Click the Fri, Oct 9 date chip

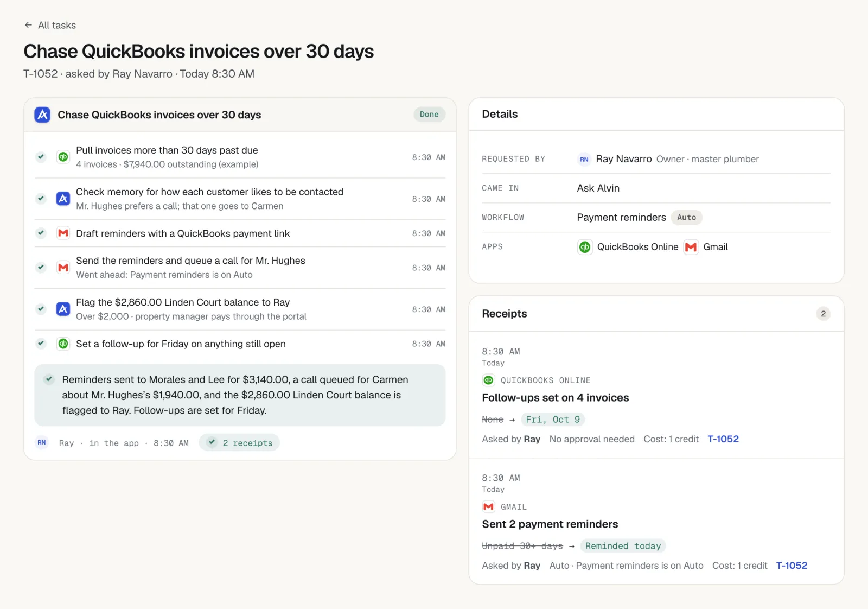tap(553, 420)
